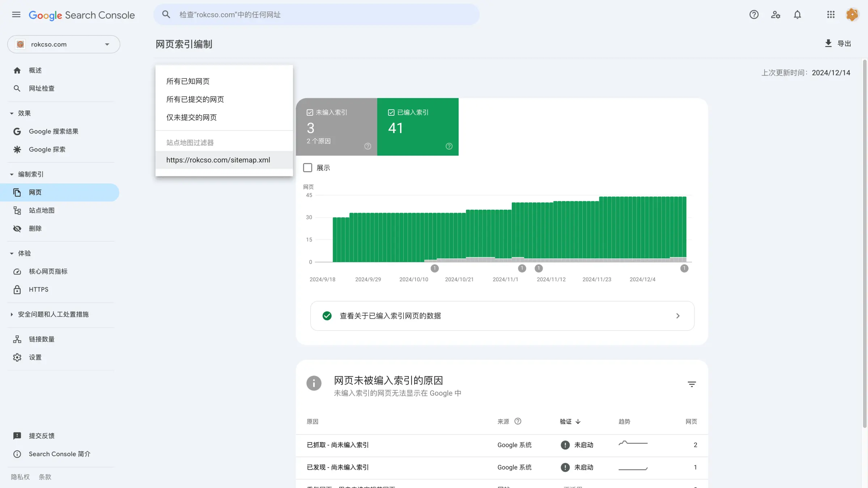Click the property favicon beside rokcso.com

tap(21, 44)
